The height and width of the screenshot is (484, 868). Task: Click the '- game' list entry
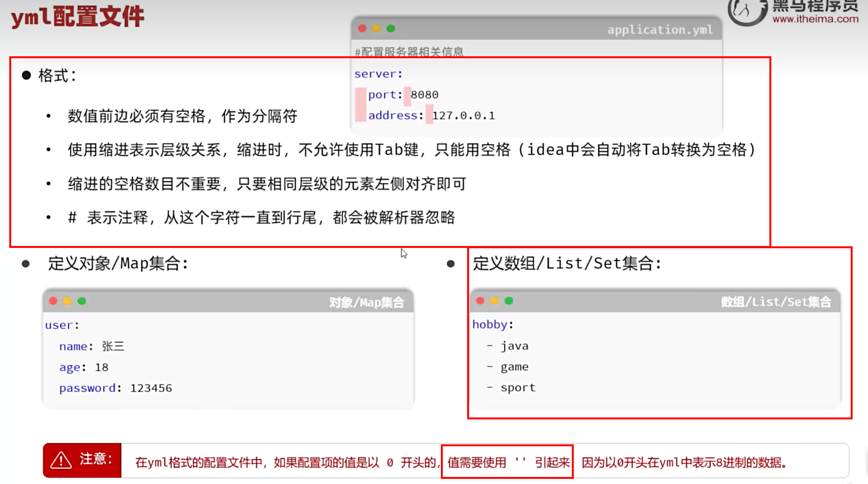[x=507, y=367]
